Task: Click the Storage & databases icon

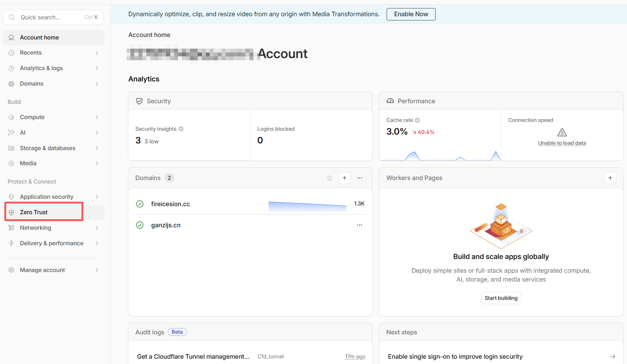Action: [x=11, y=148]
